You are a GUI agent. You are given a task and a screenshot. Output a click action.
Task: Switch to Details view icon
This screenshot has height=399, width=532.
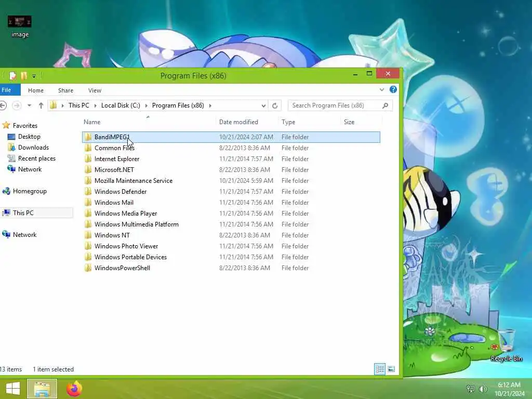point(380,369)
